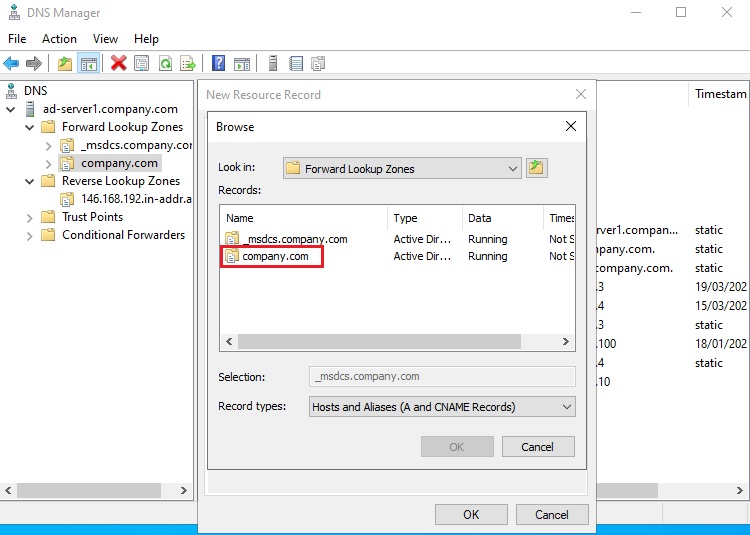The width and height of the screenshot is (750, 535).
Task: Click the red Delete icon in the toolbar
Action: 118,63
